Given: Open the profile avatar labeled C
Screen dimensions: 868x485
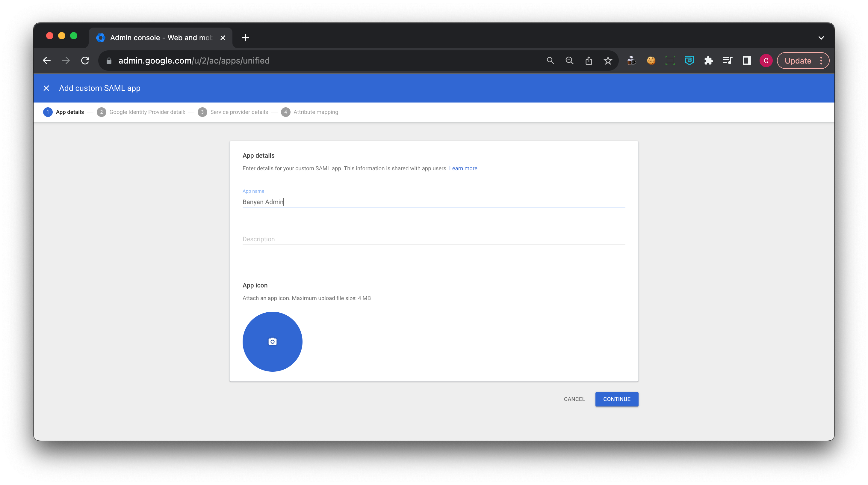Looking at the screenshot, I should 766,61.
